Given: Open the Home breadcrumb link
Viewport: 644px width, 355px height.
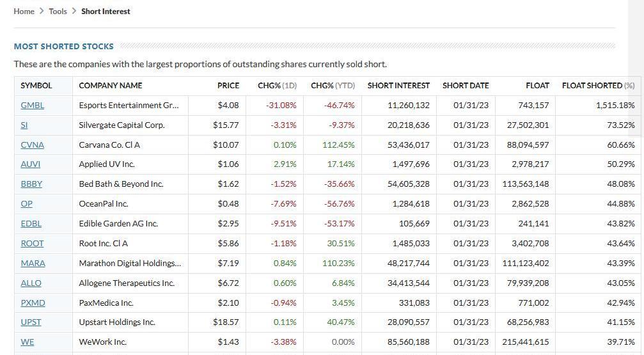Looking at the screenshot, I should 24,12.
